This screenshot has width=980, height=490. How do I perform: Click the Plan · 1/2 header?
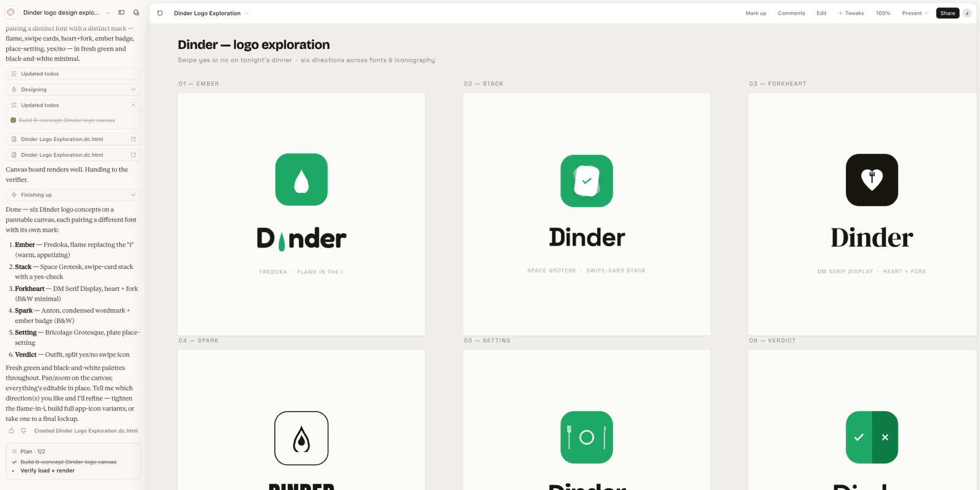click(x=32, y=451)
